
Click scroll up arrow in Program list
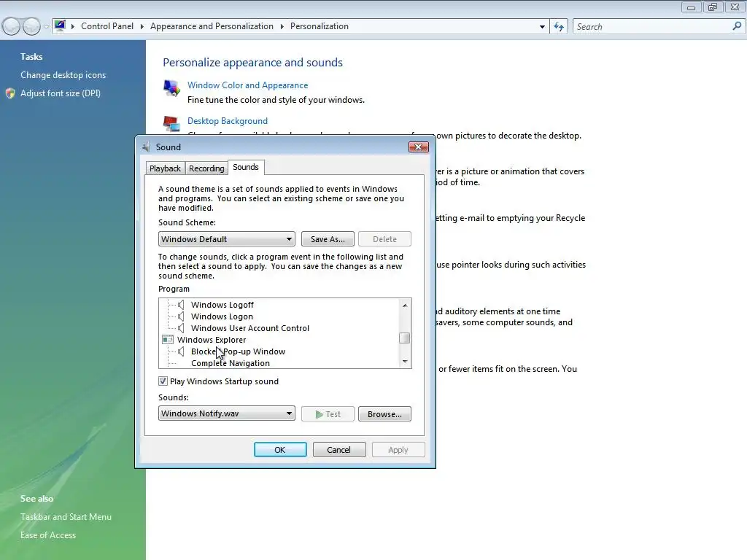pos(405,306)
